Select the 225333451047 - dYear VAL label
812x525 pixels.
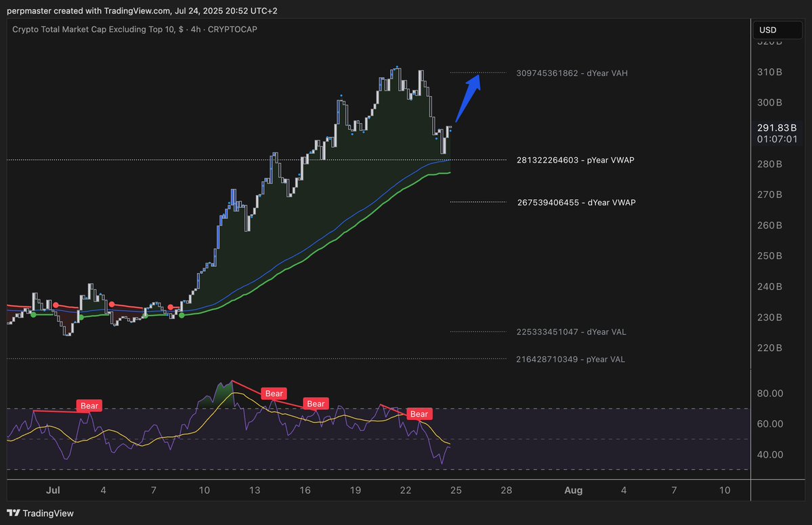[x=571, y=332]
